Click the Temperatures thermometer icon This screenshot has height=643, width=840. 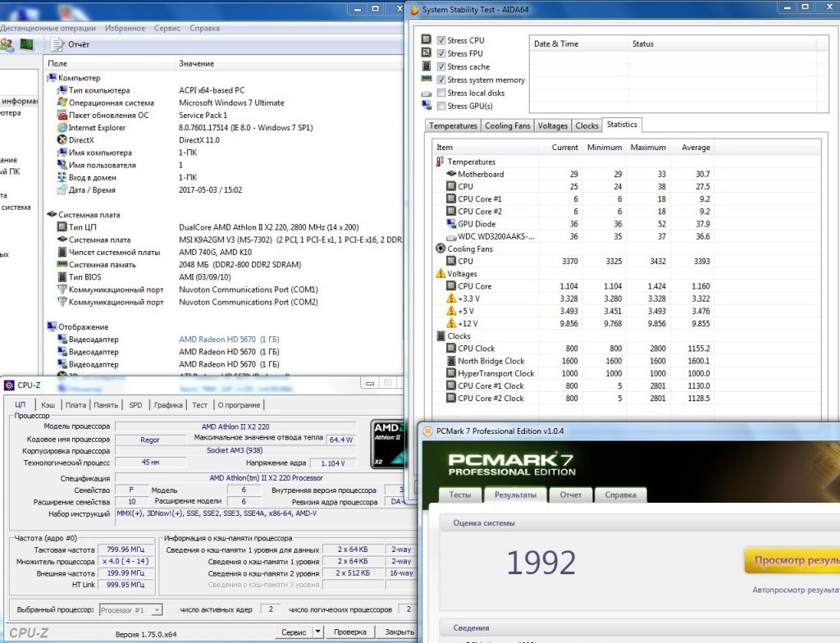(440, 162)
